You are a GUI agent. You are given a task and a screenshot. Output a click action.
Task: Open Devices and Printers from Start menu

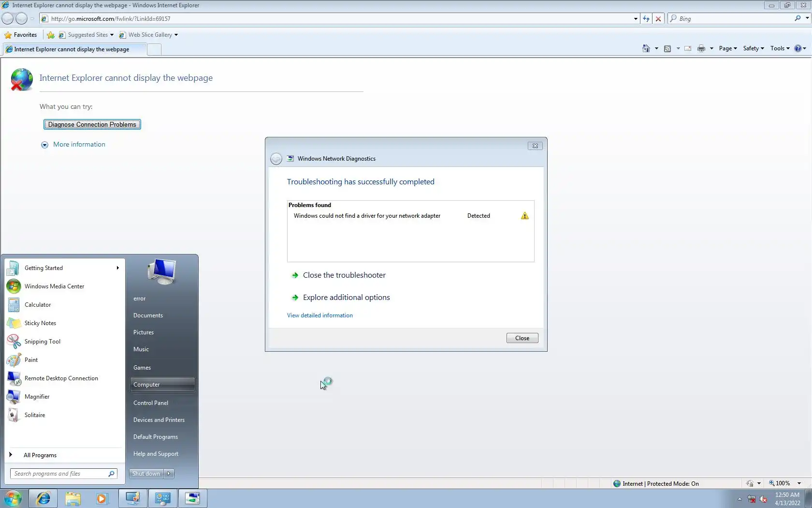click(x=162, y=420)
